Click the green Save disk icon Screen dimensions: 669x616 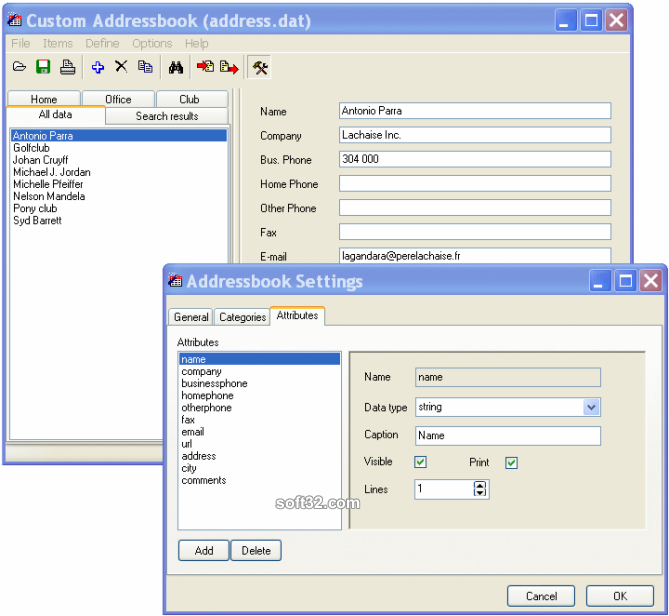pos(43,67)
